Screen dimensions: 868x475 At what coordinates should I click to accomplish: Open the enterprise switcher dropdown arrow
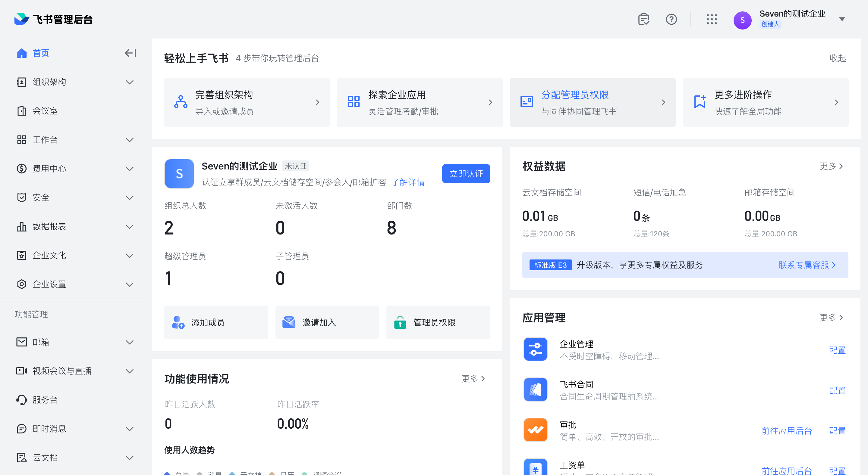point(841,19)
